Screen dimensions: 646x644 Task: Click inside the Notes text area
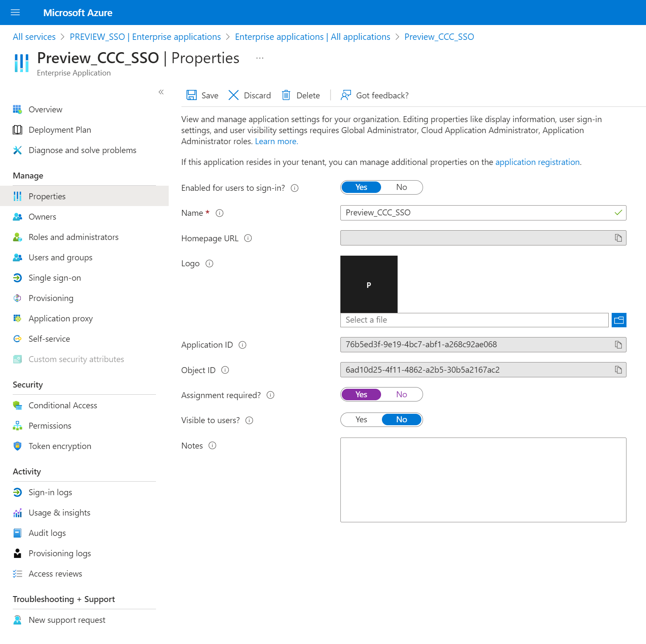(x=483, y=480)
